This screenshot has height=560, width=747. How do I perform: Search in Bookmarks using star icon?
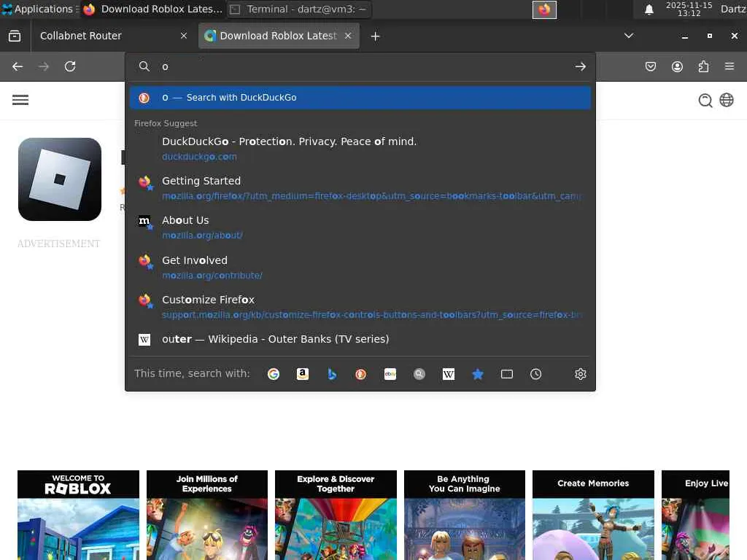click(x=477, y=374)
